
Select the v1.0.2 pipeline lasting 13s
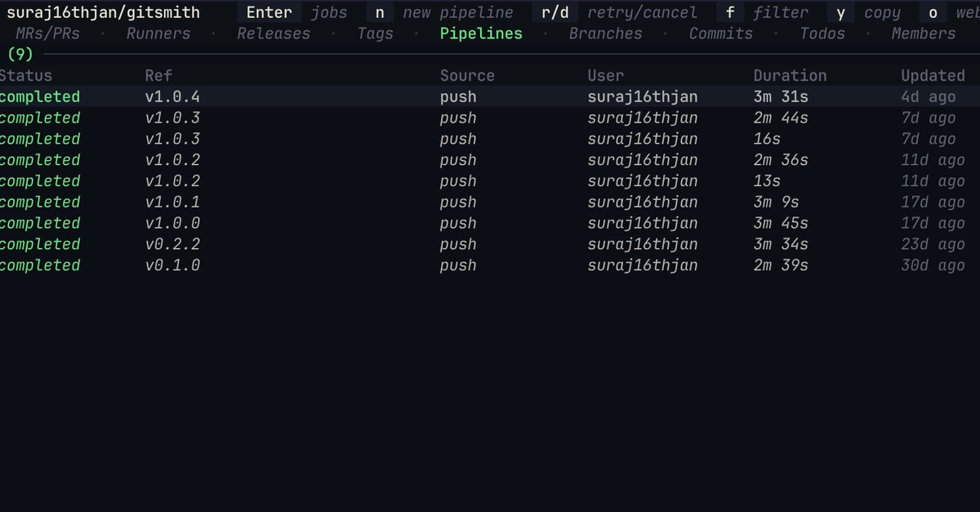coord(490,181)
